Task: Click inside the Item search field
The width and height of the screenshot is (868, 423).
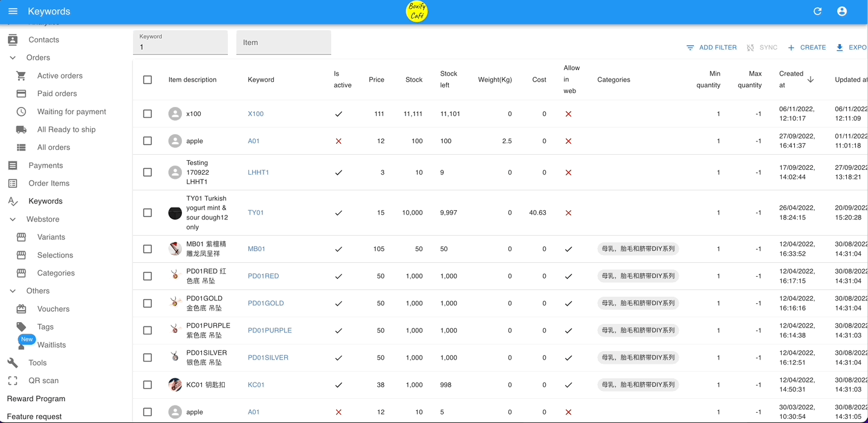Action: [283, 42]
